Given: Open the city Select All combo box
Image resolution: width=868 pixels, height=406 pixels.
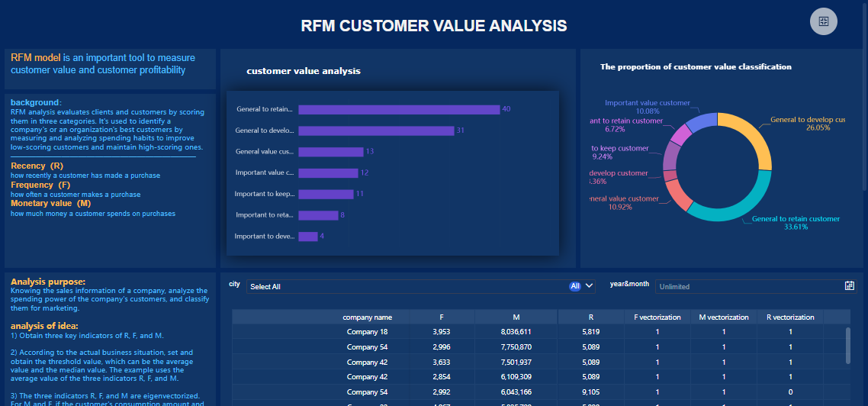Looking at the screenshot, I should click(x=421, y=286).
